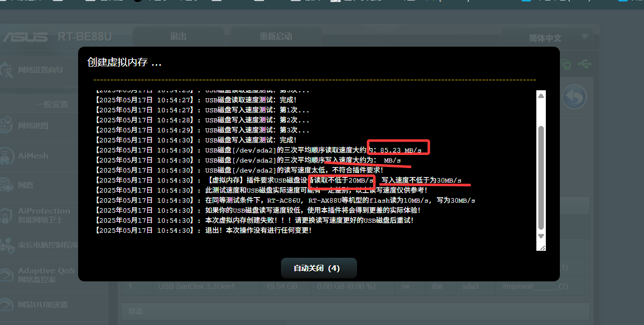Image resolution: width=644 pixels, height=325 pixels.
Task: Select the 一般设置 section header
Action: [52, 104]
